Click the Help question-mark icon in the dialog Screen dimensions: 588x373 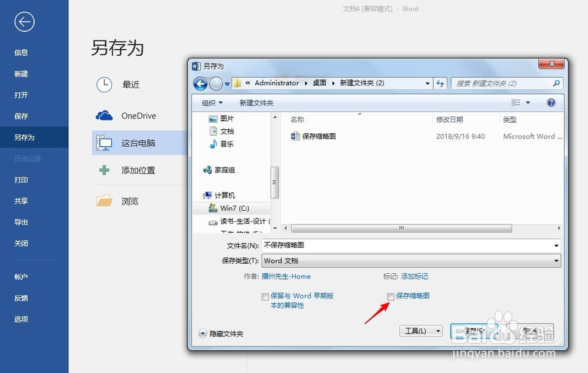coord(551,102)
